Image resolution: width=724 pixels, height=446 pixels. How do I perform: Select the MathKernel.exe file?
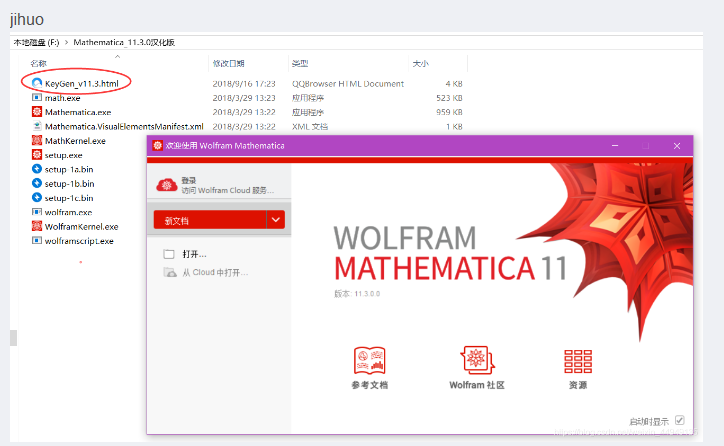72,141
